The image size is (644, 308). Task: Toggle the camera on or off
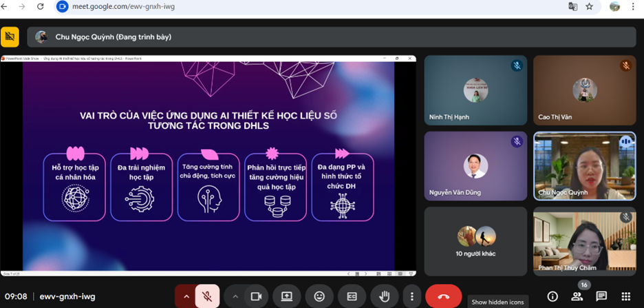[256, 296]
